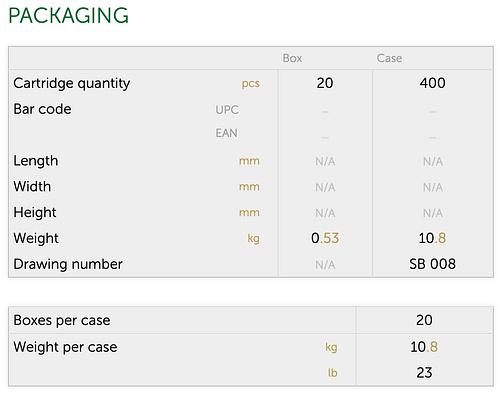The image size is (500, 395).
Task: Select the Case column header
Action: pos(389,58)
